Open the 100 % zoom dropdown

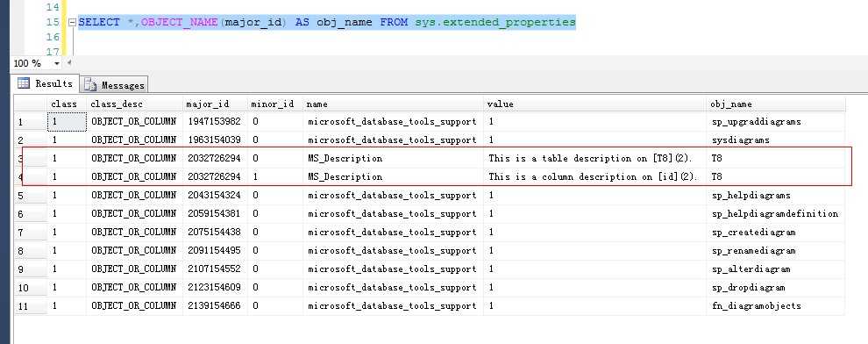56,64
